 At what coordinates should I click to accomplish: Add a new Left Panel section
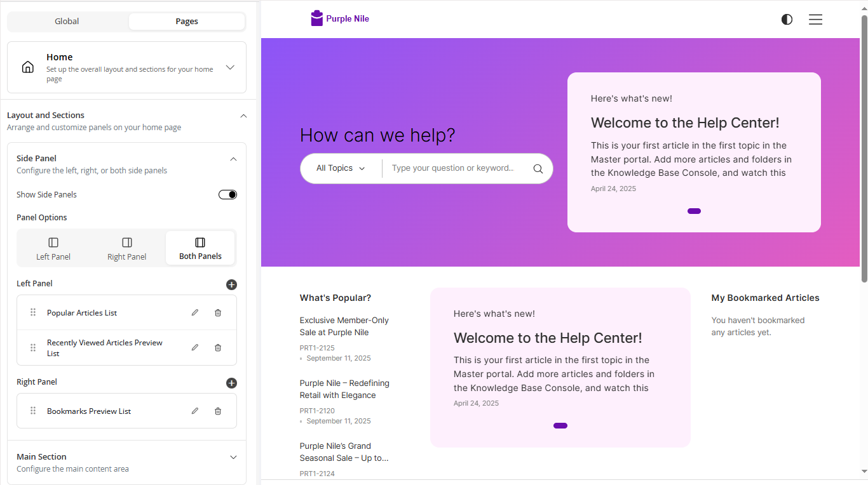[231, 284]
